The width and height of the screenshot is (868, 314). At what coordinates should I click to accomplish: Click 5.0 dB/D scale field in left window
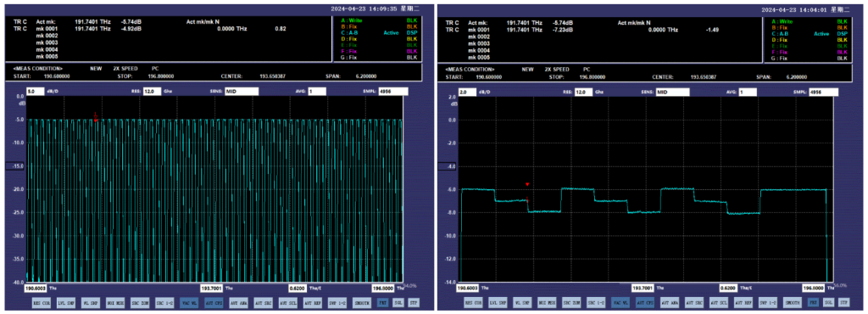[x=33, y=92]
